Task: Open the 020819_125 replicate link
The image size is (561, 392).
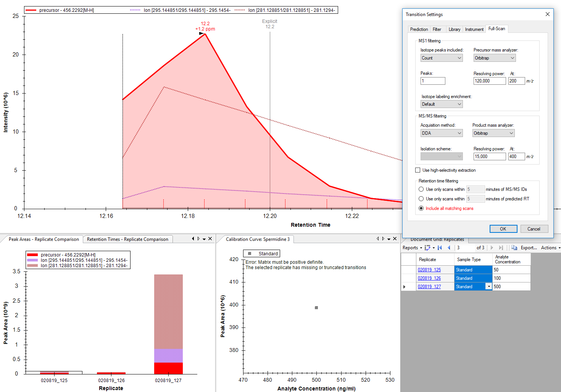Action: point(429,270)
